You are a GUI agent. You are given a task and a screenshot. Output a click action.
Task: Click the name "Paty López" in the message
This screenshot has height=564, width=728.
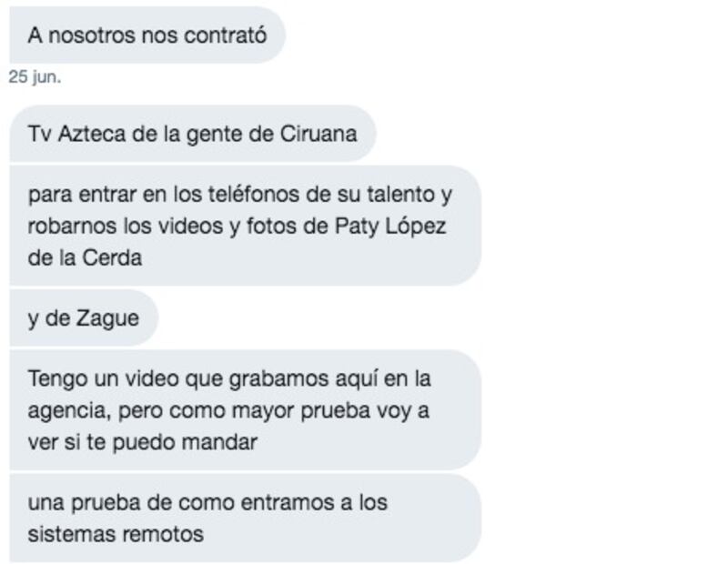coord(390,227)
